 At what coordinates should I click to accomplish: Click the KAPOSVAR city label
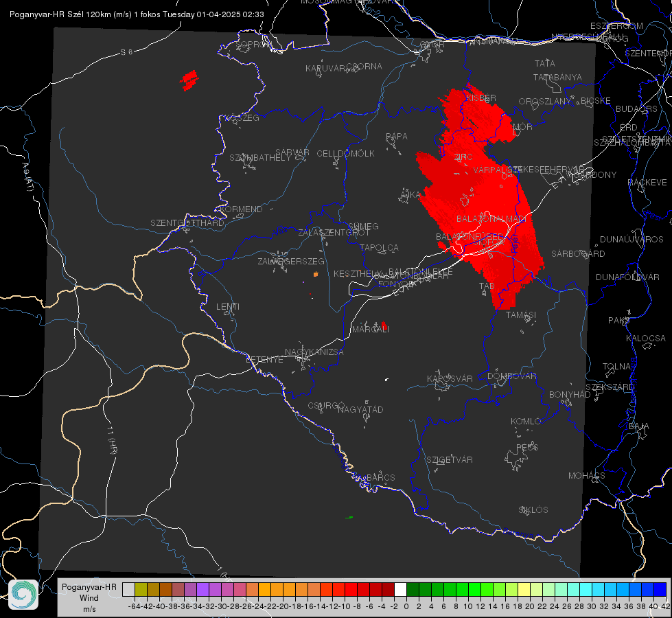[450, 378]
